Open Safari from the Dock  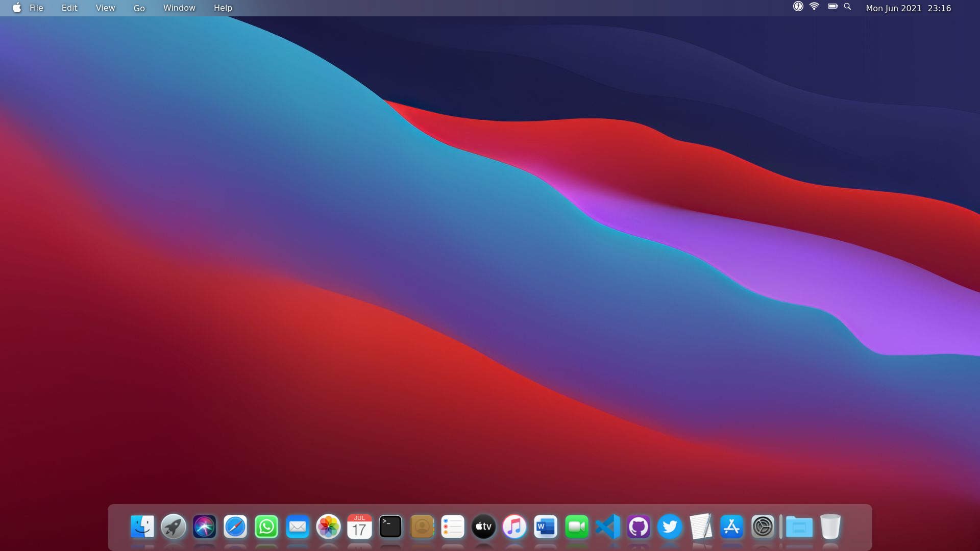coord(235,527)
